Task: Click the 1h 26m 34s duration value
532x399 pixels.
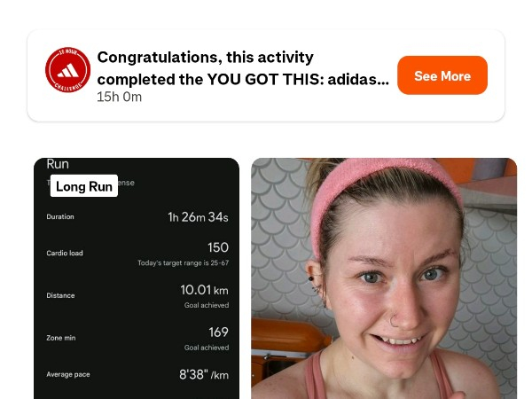Action: coord(198,217)
